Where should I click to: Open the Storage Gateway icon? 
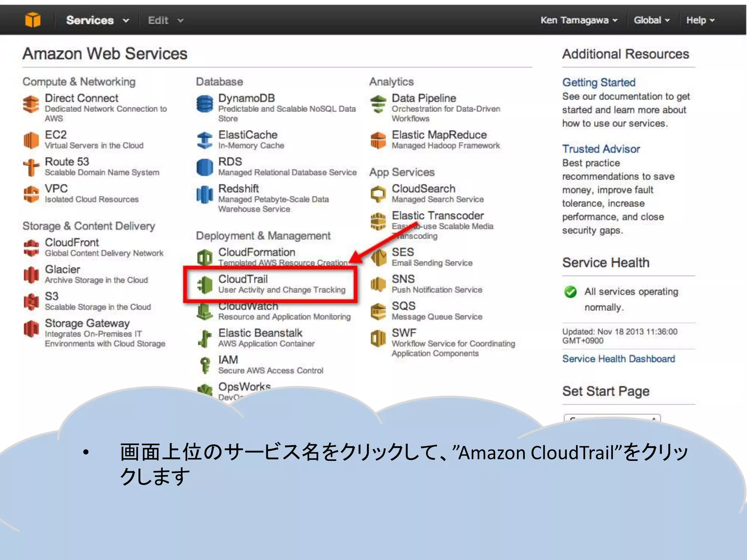click(x=31, y=329)
